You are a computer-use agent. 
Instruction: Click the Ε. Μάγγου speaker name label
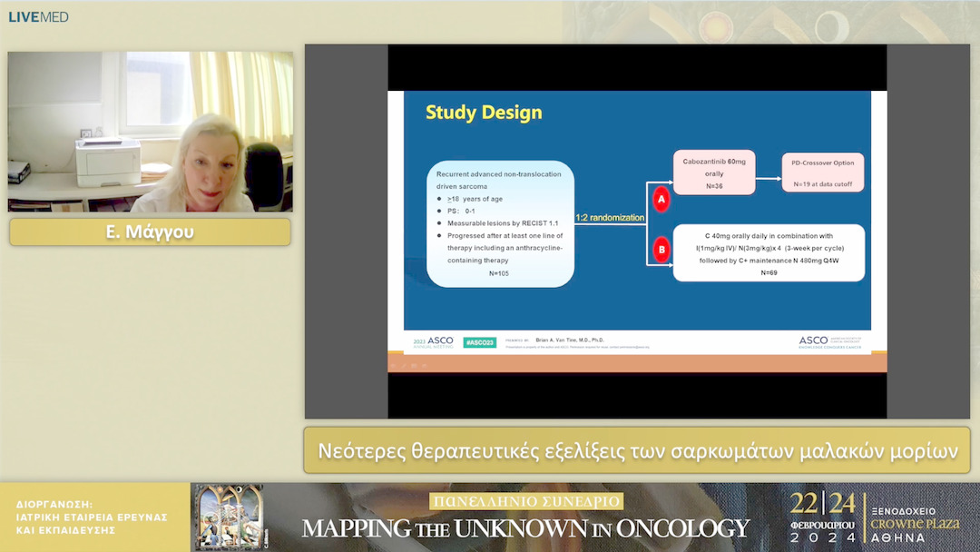click(151, 232)
